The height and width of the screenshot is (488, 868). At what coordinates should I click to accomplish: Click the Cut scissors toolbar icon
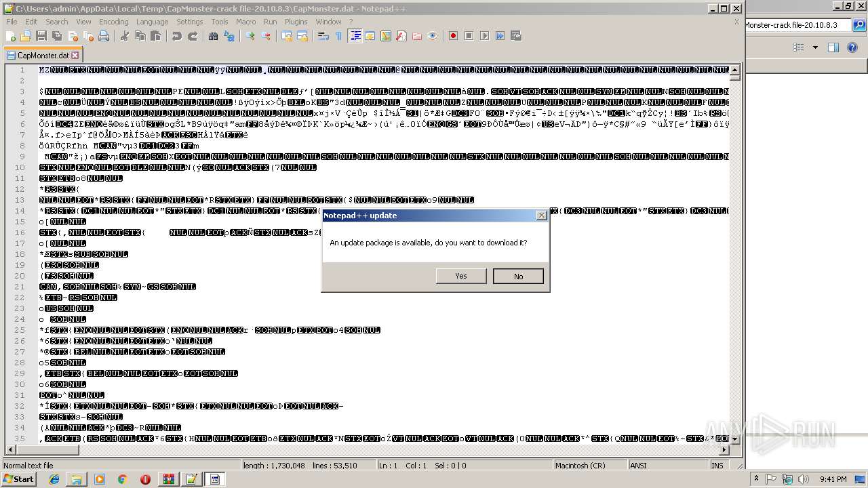pos(125,36)
